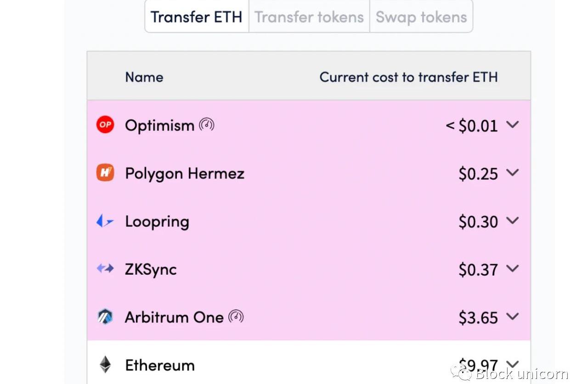588x384 pixels.
Task: Click the ZKSync arrows logo
Action: 105,269
